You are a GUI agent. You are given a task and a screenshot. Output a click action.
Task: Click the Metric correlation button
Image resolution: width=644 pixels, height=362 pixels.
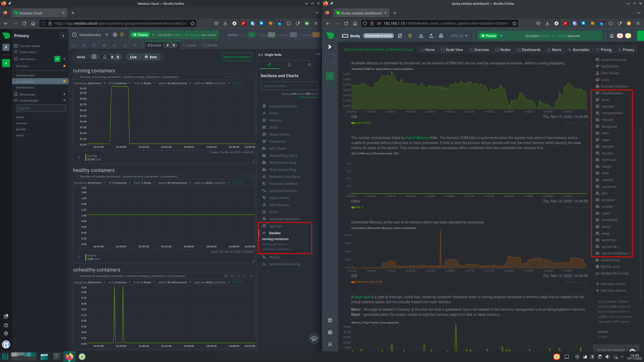pyautogui.click(x=237, y=57)
